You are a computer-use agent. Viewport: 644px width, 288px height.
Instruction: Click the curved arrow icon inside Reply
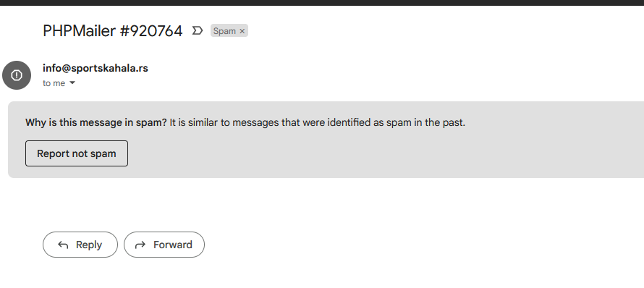pyautogui.click(x=63, y=245)
